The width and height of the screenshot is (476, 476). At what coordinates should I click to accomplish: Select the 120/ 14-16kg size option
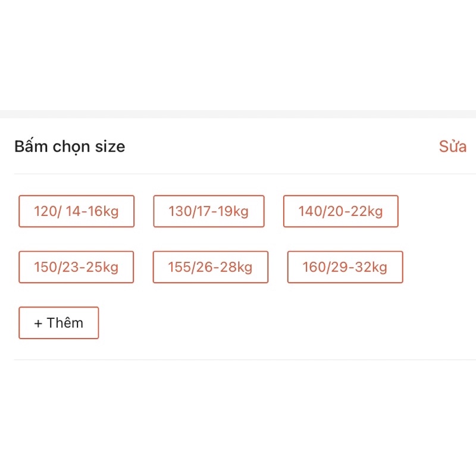click(77, 211)
